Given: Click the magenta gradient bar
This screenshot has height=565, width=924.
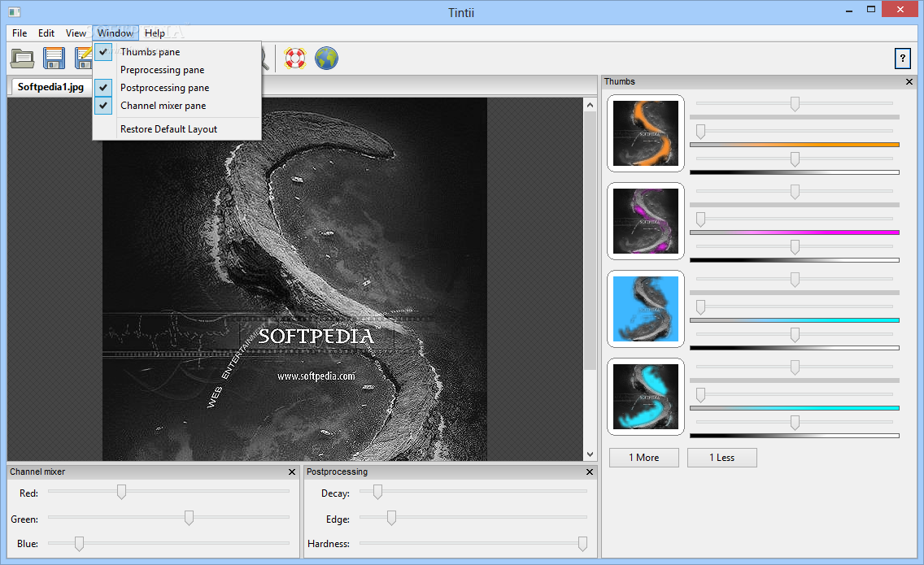Looking at the screenshot, I should [795, 233].
